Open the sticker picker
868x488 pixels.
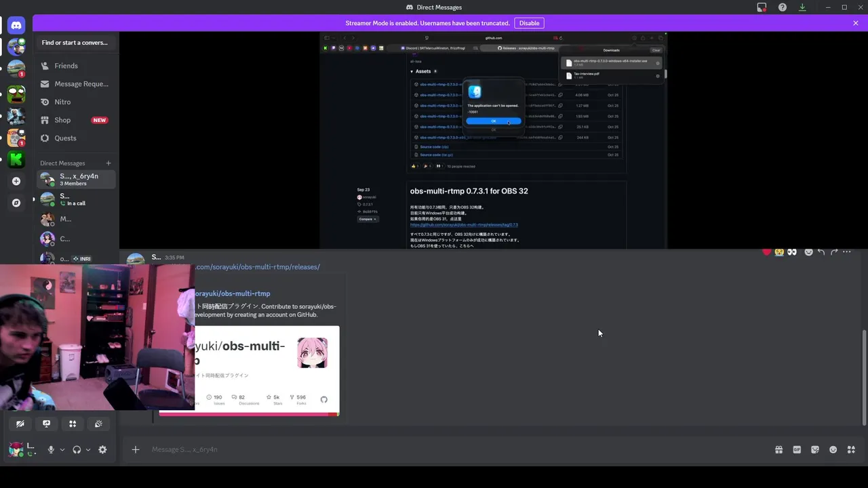815,449
